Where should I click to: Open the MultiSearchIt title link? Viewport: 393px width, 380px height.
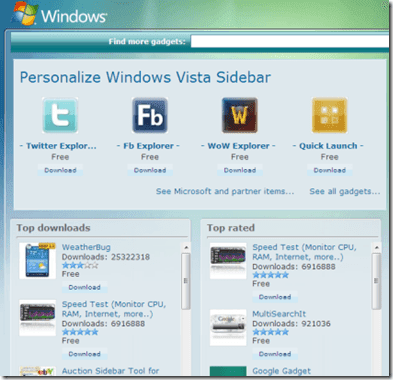pyautogui.click(x=279, y=314)
